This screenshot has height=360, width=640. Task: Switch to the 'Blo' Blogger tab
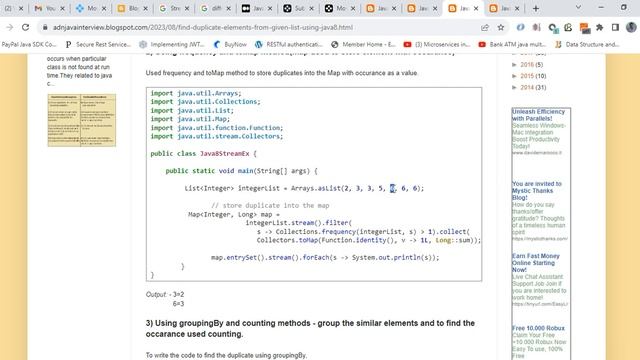133,8
